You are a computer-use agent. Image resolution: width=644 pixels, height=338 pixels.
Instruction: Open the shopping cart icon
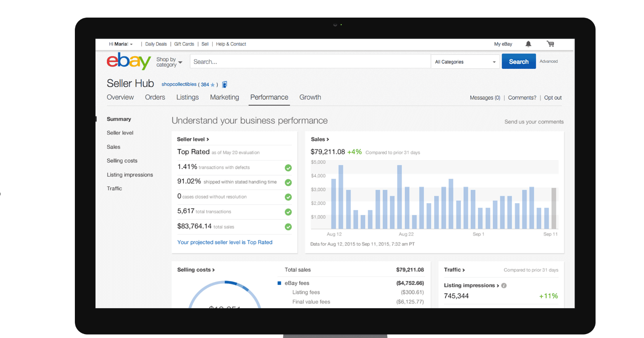tap(550, 44)
